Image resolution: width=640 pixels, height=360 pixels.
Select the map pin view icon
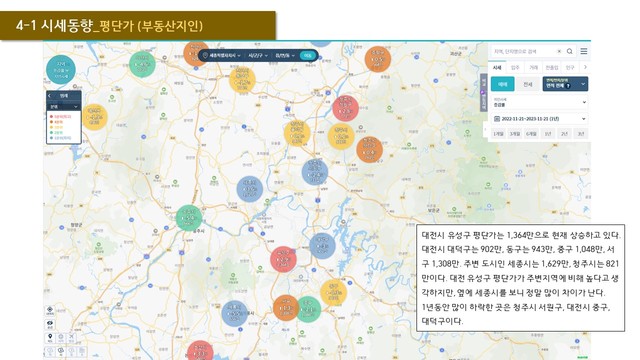pyautogui.click(x=50, y=338)
